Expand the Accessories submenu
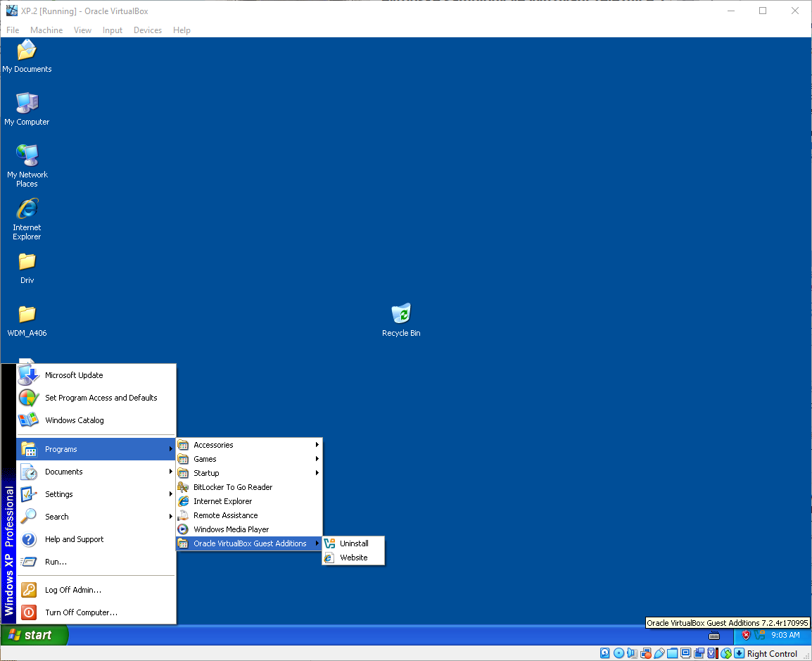 pyautogui.click(x=249, y=445)
